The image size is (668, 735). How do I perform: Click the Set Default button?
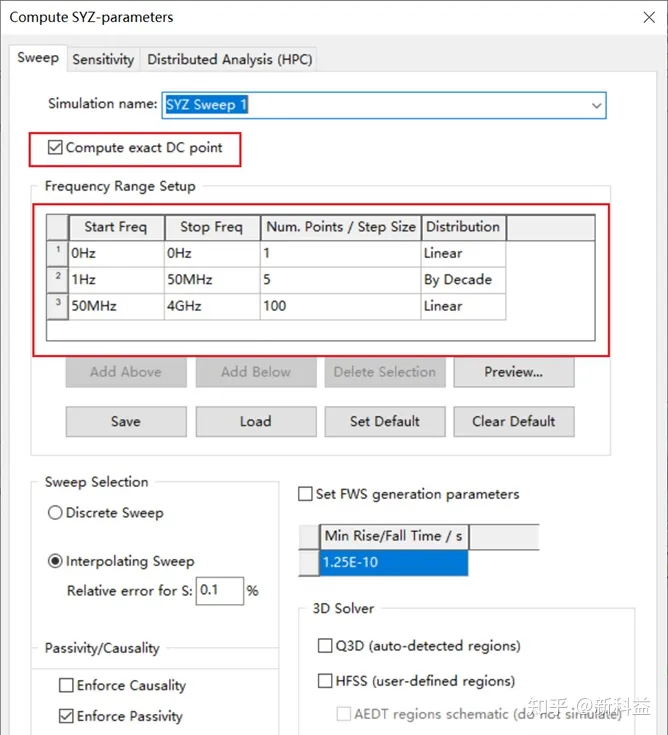(385, 421)
